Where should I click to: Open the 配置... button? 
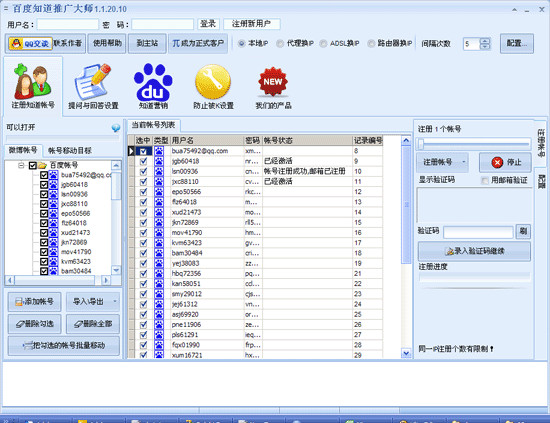click(517, 43)
